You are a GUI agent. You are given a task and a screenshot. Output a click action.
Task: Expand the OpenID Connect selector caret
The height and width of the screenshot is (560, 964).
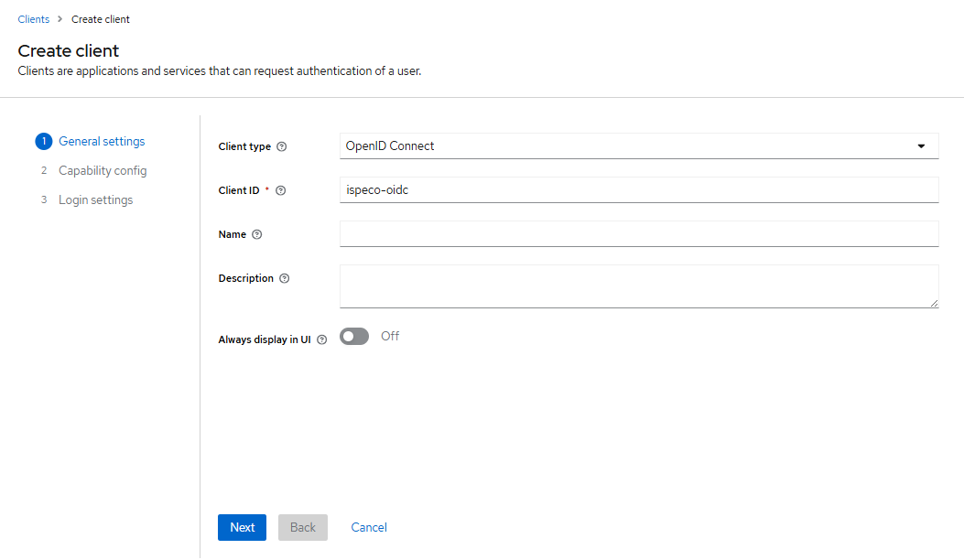(x=921, y=145)
